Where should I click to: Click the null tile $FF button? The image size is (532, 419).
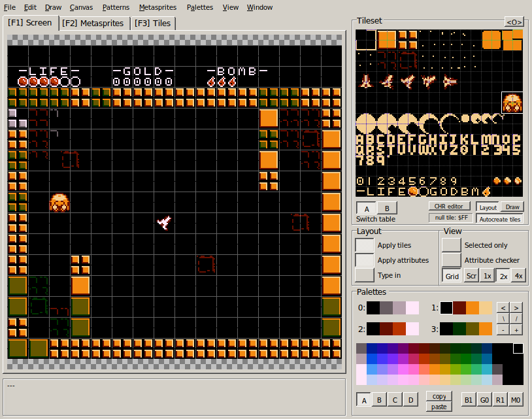tap(451, 218)
